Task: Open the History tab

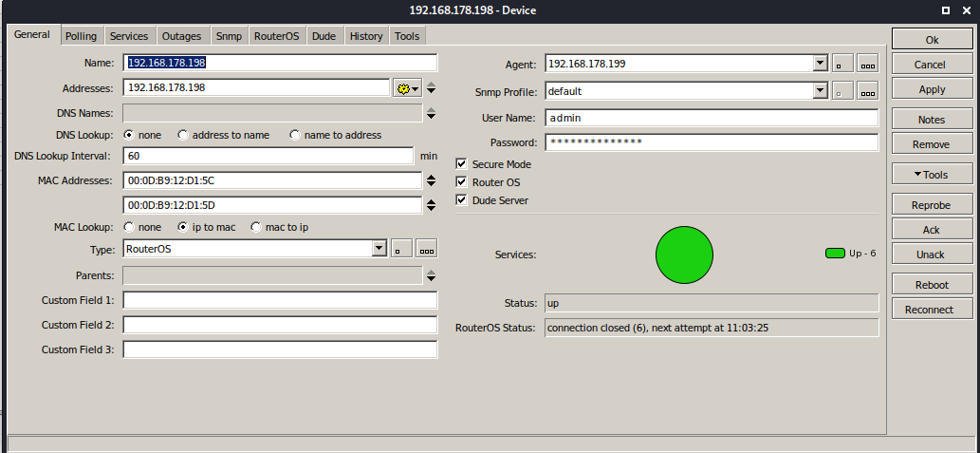Action: point(366,36)
